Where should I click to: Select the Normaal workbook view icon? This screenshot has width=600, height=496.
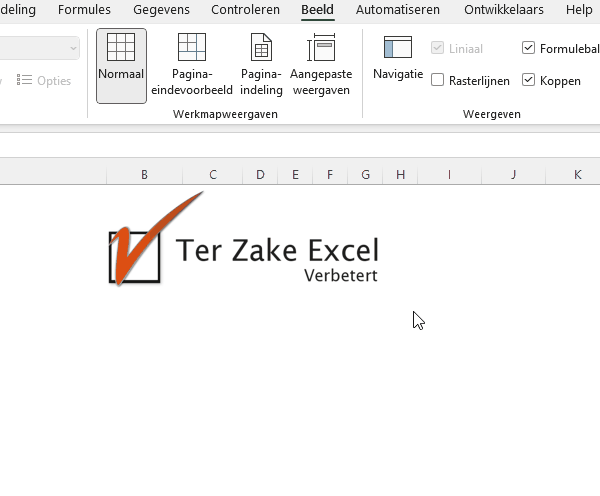coord(121,48)
